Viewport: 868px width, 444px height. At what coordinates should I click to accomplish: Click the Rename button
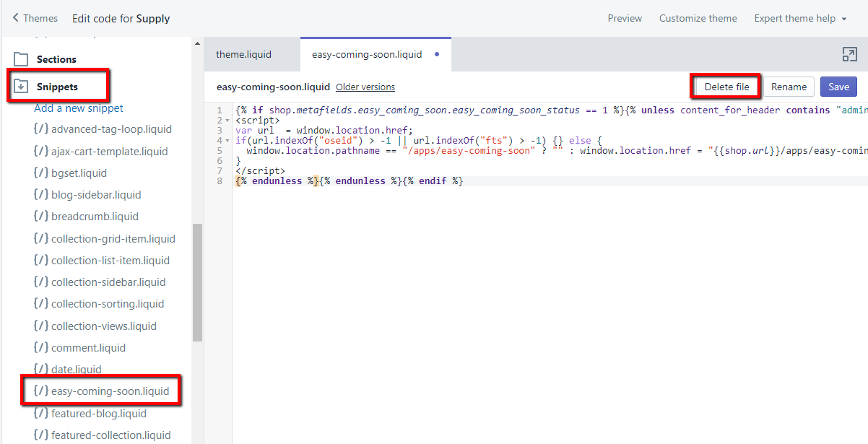[789, 87]
